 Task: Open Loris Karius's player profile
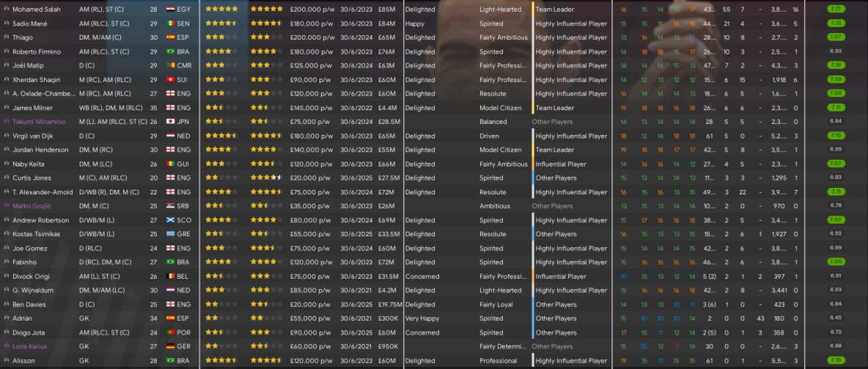(30, 346)
